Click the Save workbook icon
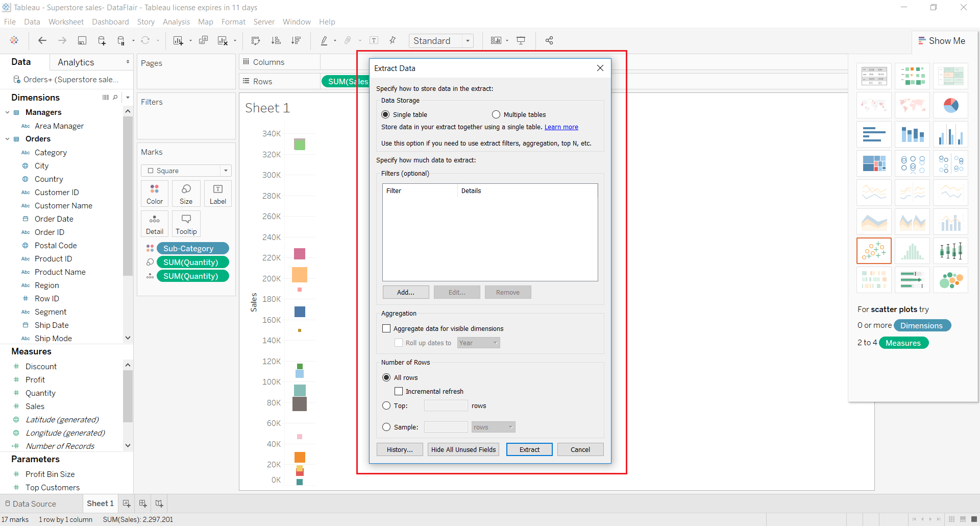Screen dimensions: 980x526 (82, 40)
